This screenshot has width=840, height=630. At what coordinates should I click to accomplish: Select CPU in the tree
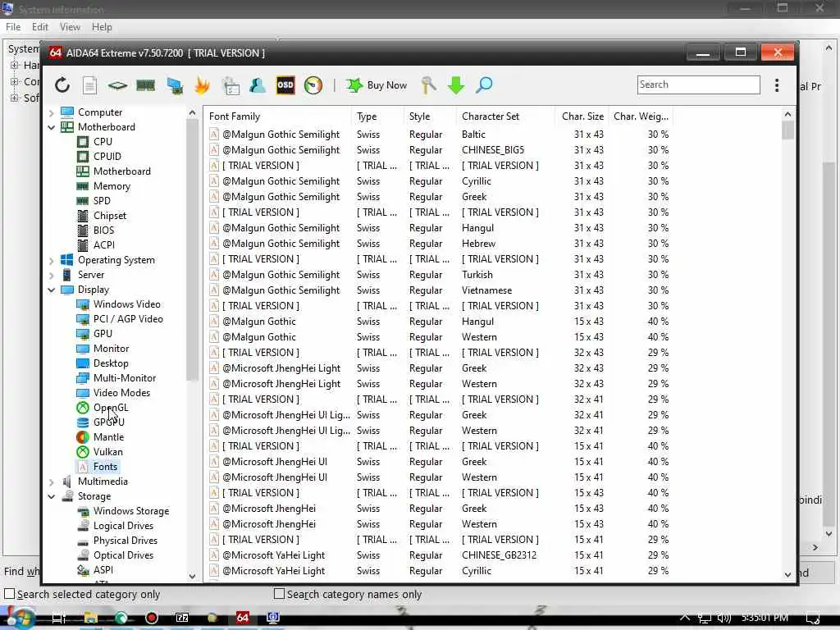[103, 141]
